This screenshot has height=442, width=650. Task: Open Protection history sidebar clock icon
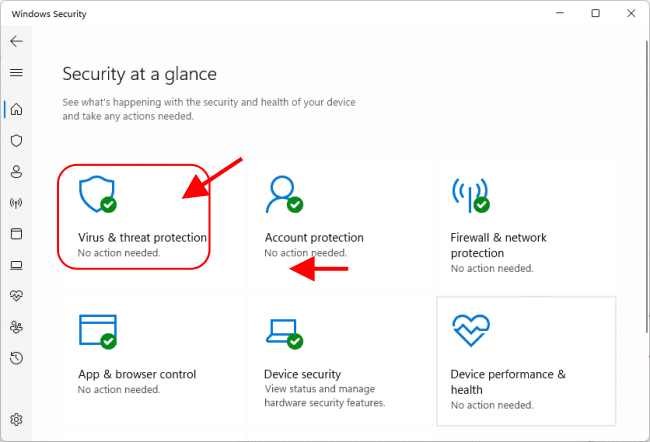(16, 358)
